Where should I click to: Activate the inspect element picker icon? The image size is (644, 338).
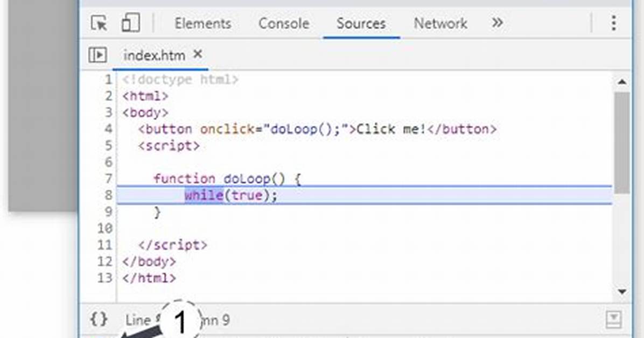coord(99,23)
